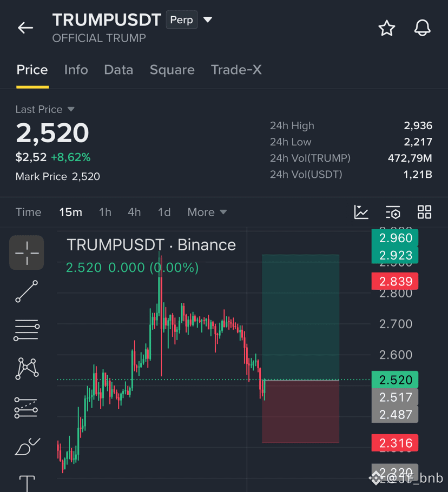Click the 2.923 green price label
This screenshot has height=492, width=448.
pyautogui.click(x=395, y=255)
